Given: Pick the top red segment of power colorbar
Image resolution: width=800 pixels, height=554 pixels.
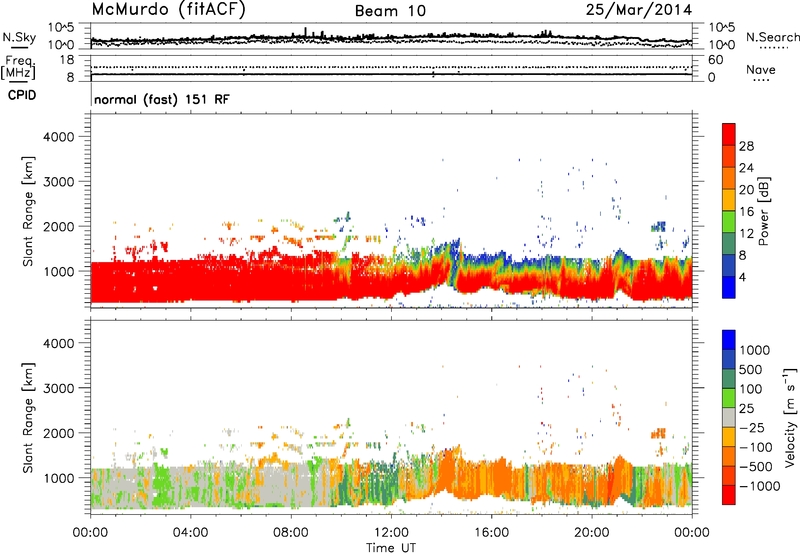Looking at the screenshot, I should coord(729,134).
